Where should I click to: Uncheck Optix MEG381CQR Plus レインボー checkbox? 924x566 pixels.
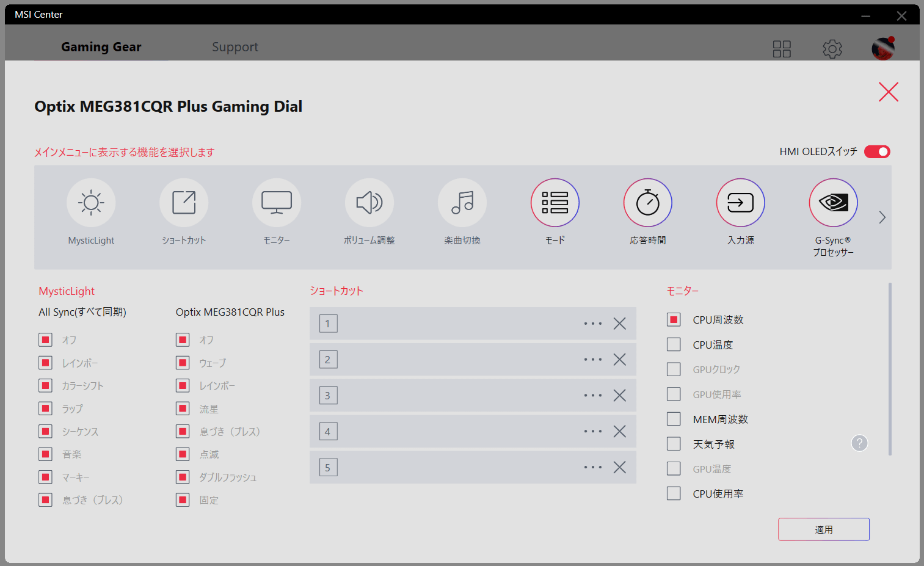(x=183, y=385)
